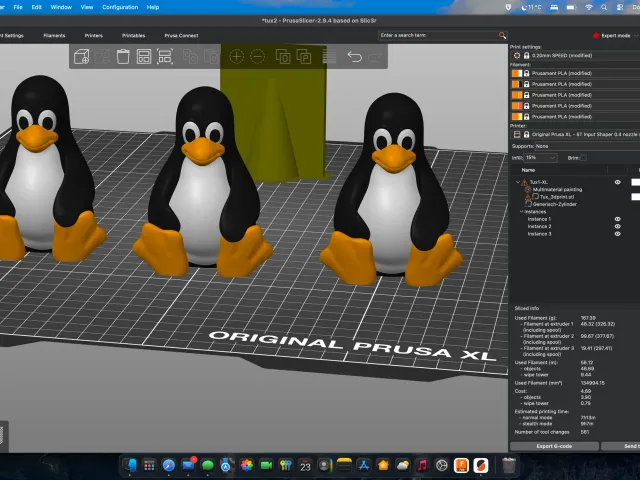Open Safari from the dock

[169, 465]
